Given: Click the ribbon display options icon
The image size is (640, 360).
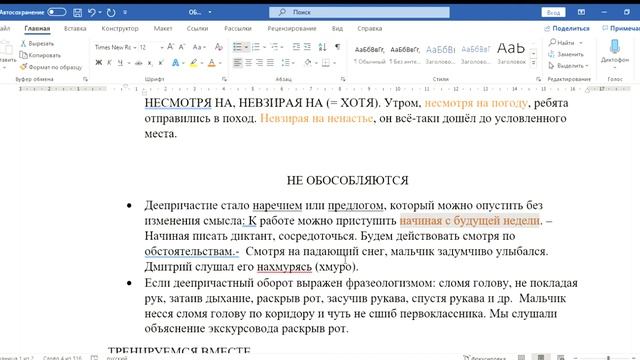Looking at the screenshot, I should (x=581, y=12).
